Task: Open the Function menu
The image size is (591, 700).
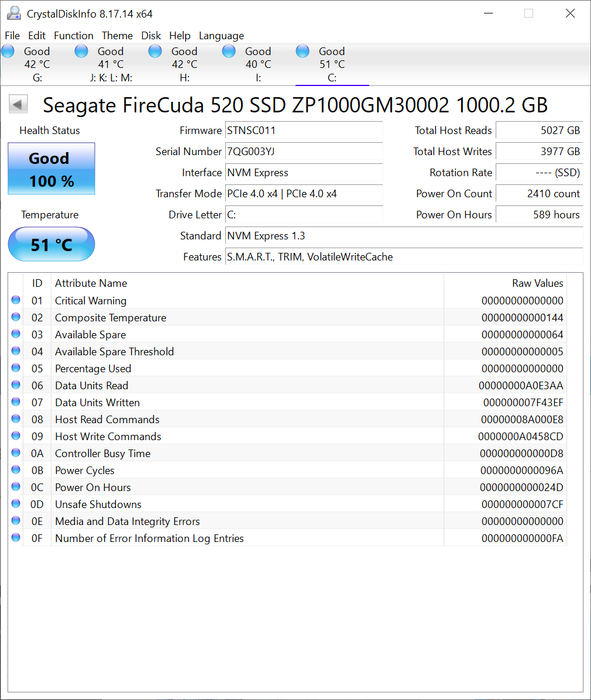Action: click(x=74, y=36)
